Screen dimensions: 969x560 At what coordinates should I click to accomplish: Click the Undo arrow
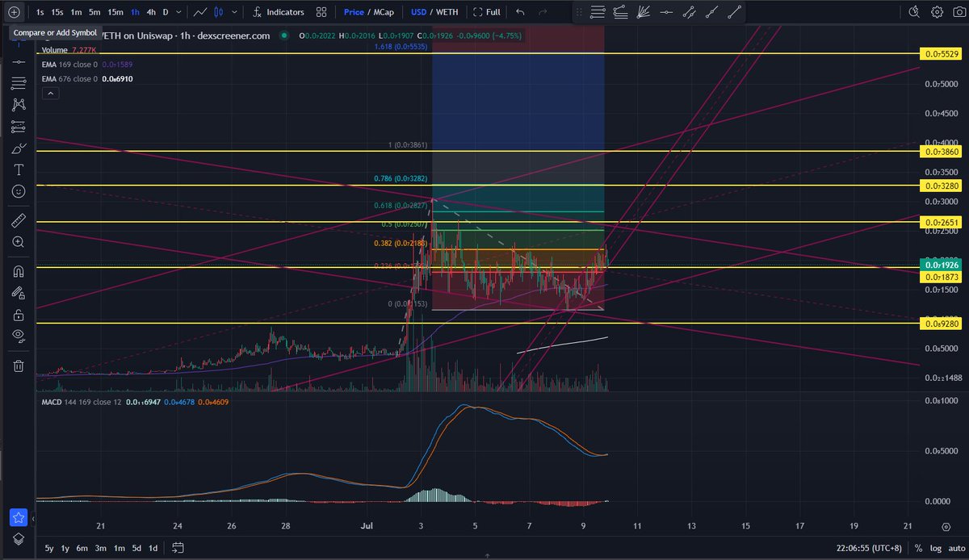518,12
